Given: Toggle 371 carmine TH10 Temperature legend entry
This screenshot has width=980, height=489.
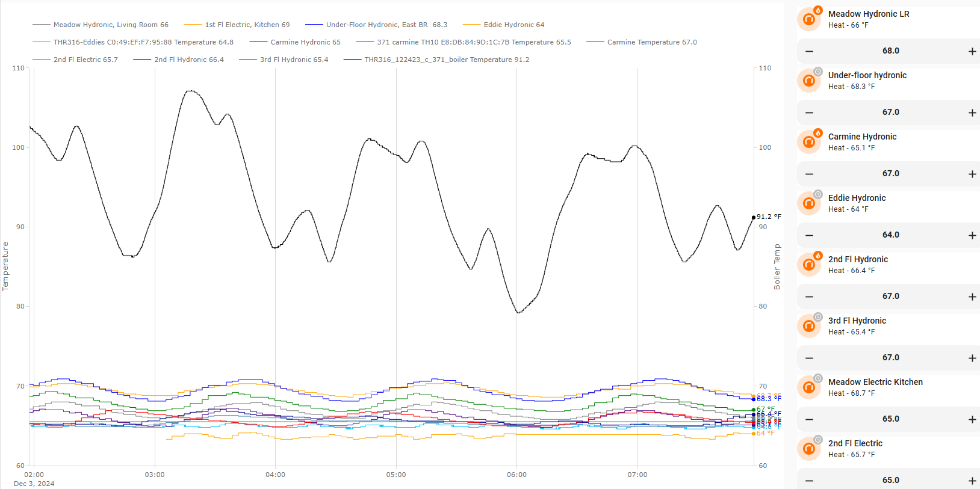Looking at the screenshot, I should click(x=464, y=42).
